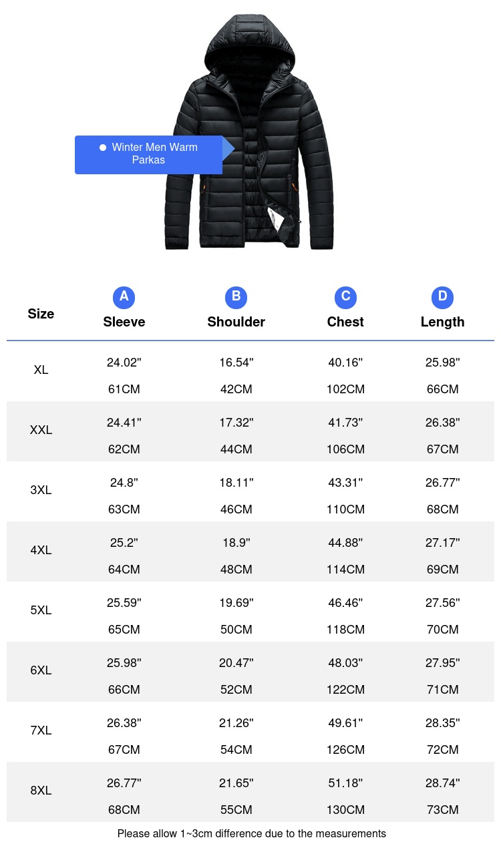Viewport: 501px width, 868px height.
Task: Click the arrow tip of the blue label
Action: (x=229, y=149)
